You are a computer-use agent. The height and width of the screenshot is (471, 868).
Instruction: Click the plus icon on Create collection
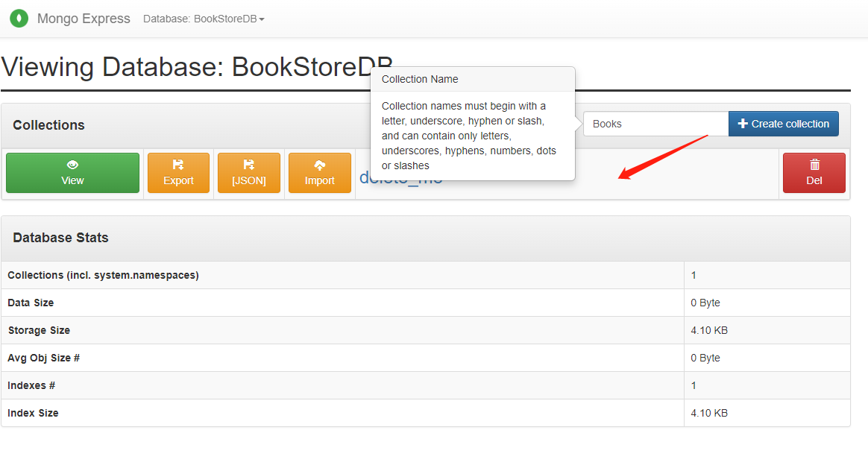[x=743, y=124]
